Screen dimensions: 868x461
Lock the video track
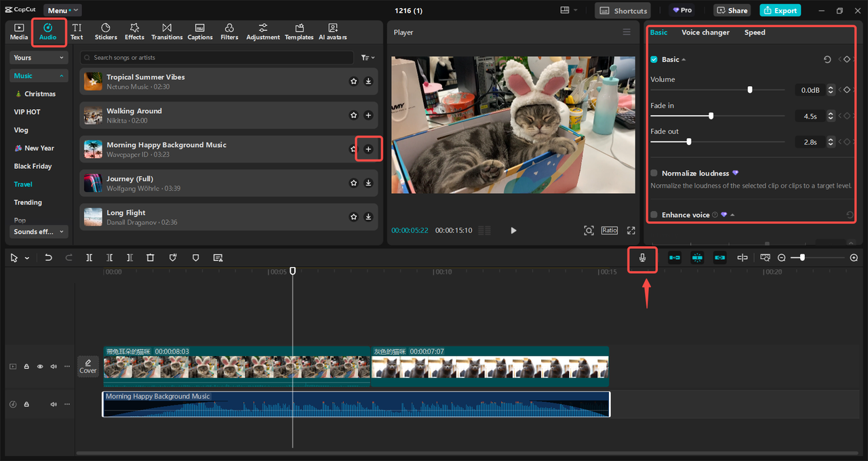(26, 367)
